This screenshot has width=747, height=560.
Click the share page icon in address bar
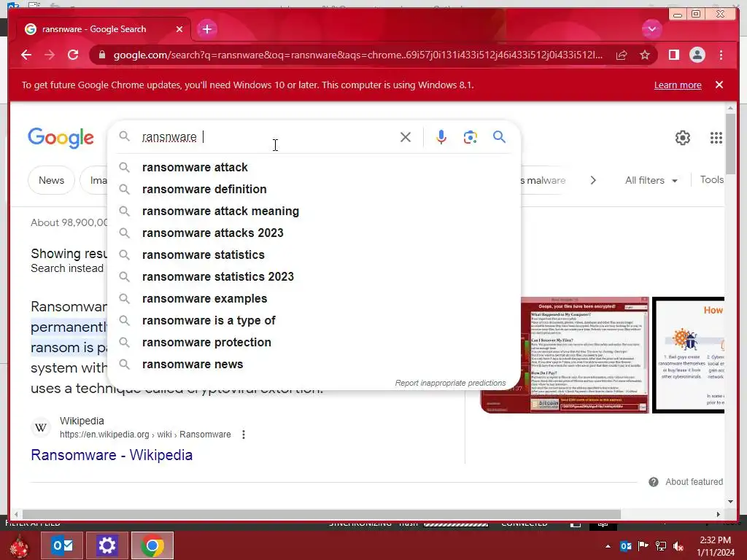pyautogui.click(x=622, y=55)
